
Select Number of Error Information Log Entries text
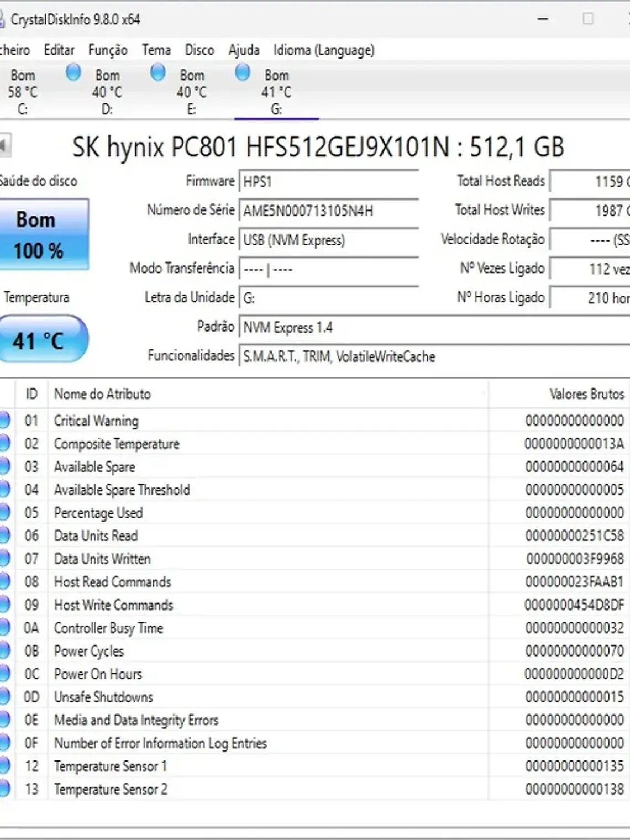click(x=160, y=743)
